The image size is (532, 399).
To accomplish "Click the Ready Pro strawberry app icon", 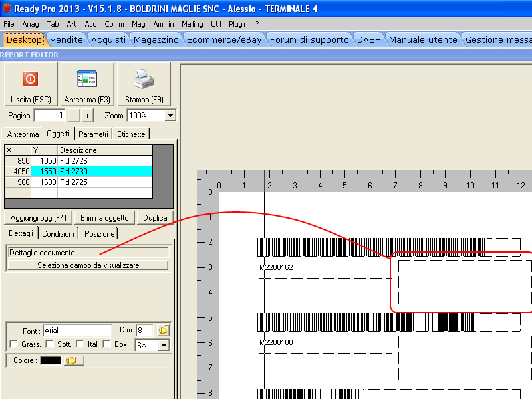I will [x=7, y=8].
